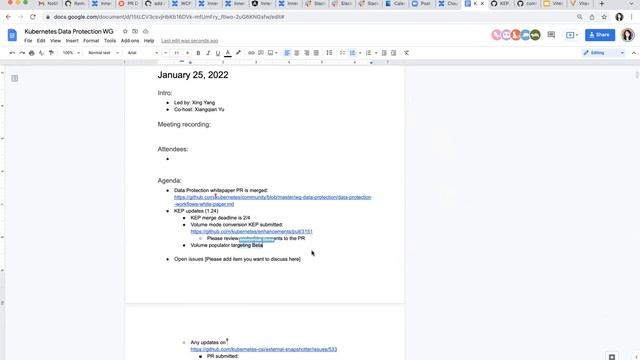
Task: Open the File menu
Action: click(x=28, y=41)
